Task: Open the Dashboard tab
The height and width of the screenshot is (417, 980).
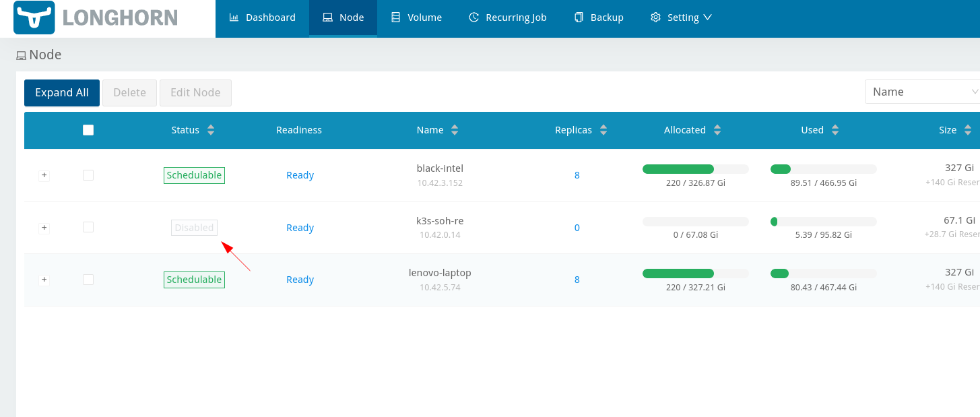Action: 262,18
